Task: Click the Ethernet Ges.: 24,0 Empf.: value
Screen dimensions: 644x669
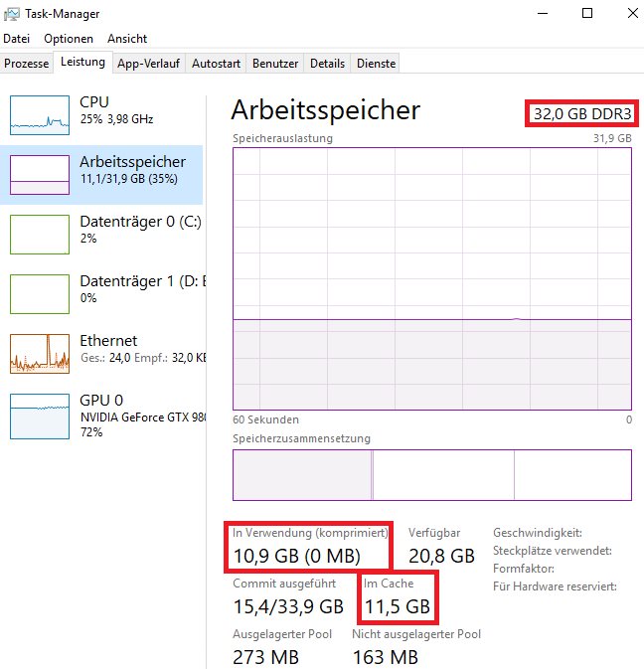Action: 143,358
